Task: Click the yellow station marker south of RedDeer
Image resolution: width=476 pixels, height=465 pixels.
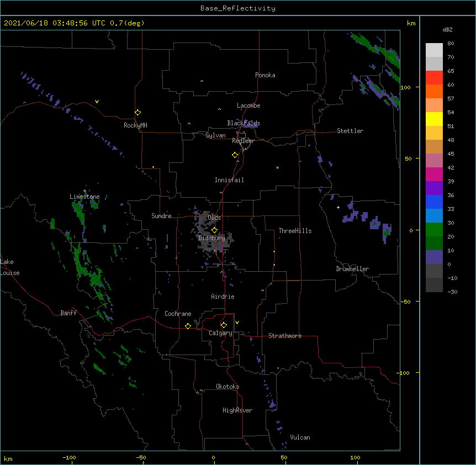Action: point(235,155)
